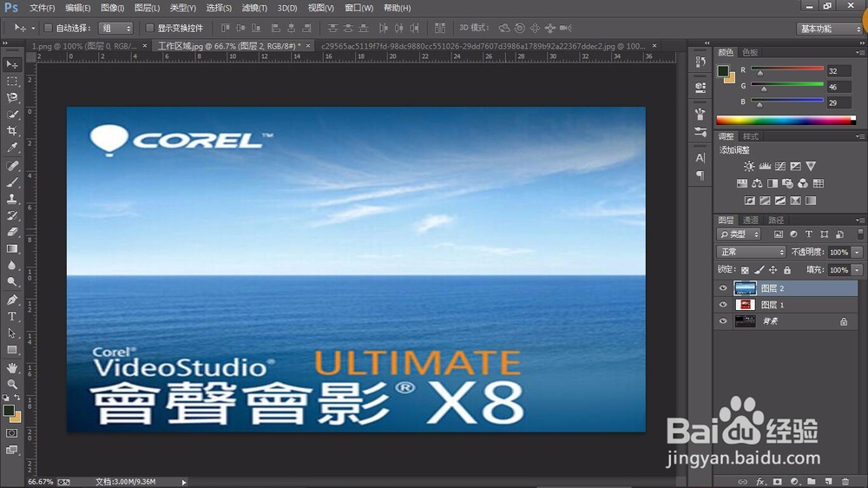Enable the 自动选择 checkbox
This screenshot has height=488, width=868.
(48, 28)
